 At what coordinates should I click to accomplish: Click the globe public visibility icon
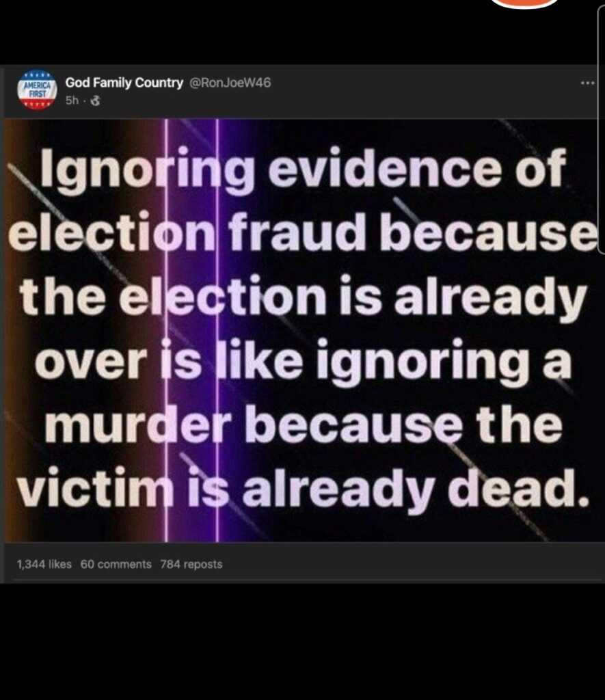click(x=95, y=101)
